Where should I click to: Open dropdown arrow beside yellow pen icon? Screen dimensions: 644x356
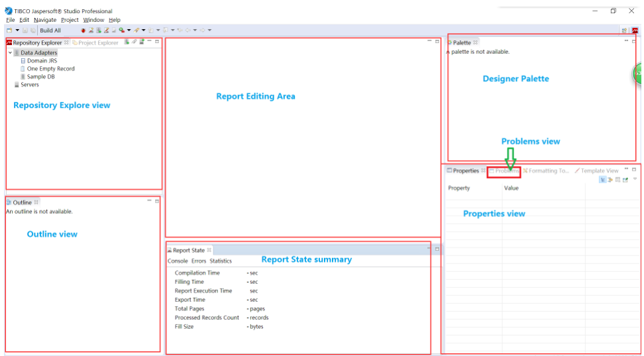click(143, 30)
